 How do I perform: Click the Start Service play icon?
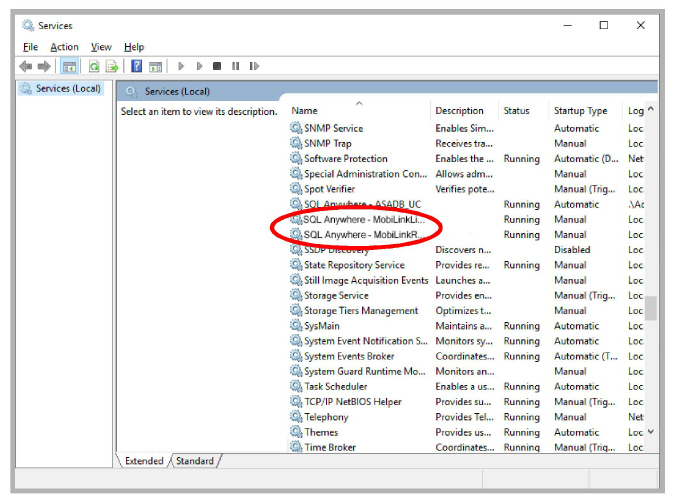click(x=181, y=66)
